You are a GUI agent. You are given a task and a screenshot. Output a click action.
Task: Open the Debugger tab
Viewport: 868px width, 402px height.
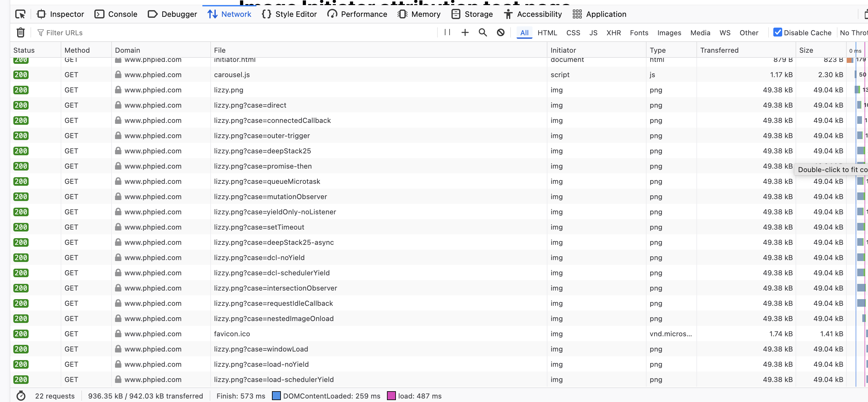tap(173, 14)
